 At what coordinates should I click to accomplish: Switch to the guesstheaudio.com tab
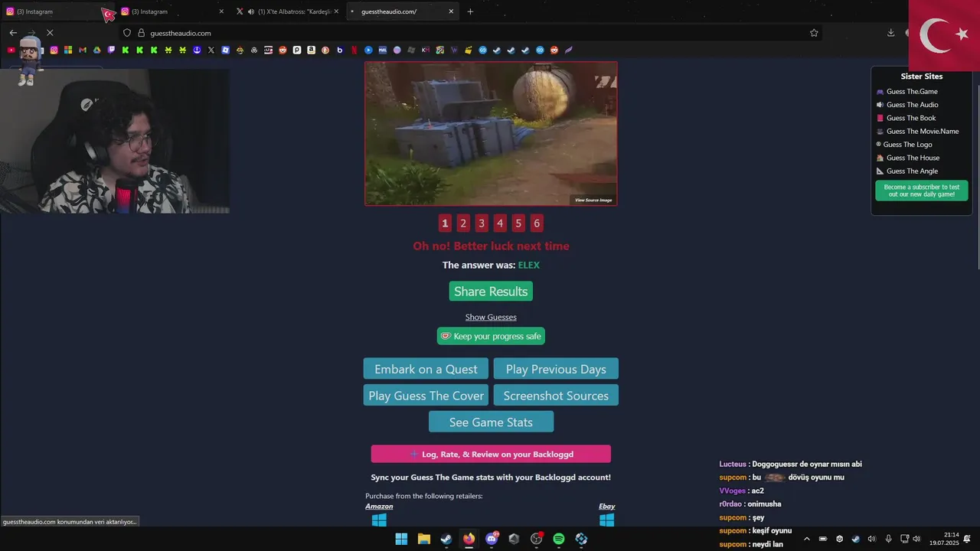[402, 11]
